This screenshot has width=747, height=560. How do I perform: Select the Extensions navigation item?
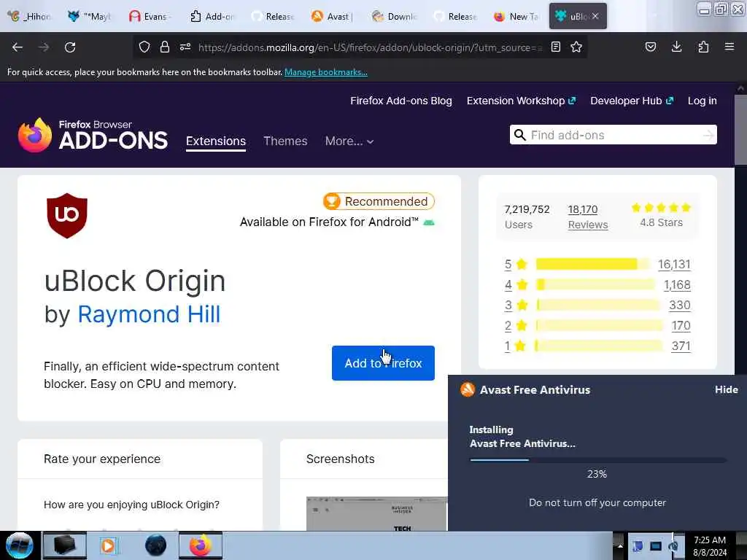click(x=216, y=141)
